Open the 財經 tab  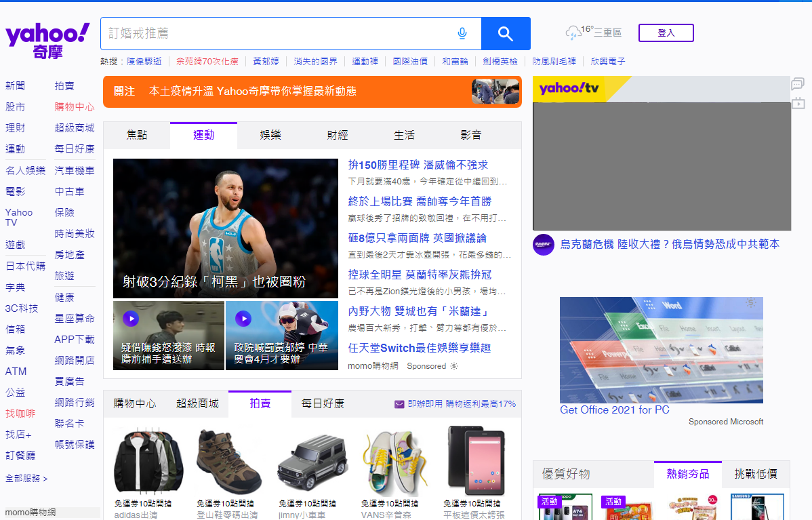tap(337, 135)
